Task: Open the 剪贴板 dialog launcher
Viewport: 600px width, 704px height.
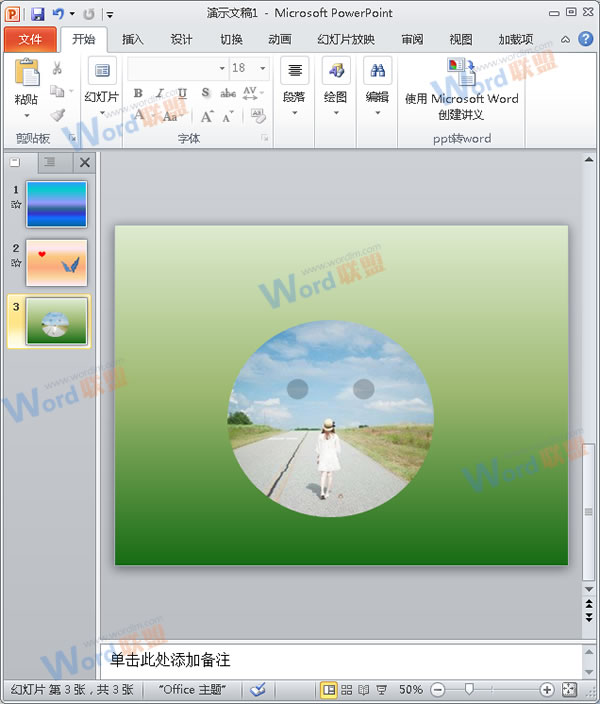Action: [72, 138]
